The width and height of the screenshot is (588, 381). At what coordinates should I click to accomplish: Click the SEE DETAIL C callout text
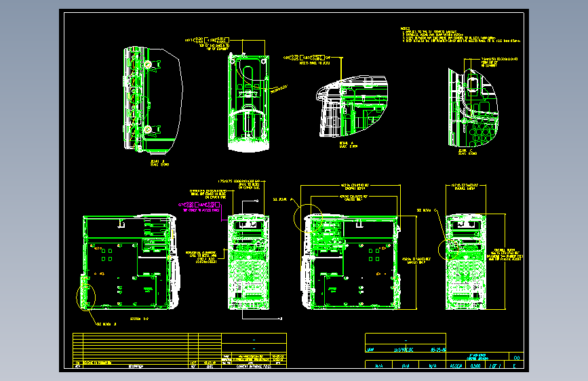tap(427, 210)
